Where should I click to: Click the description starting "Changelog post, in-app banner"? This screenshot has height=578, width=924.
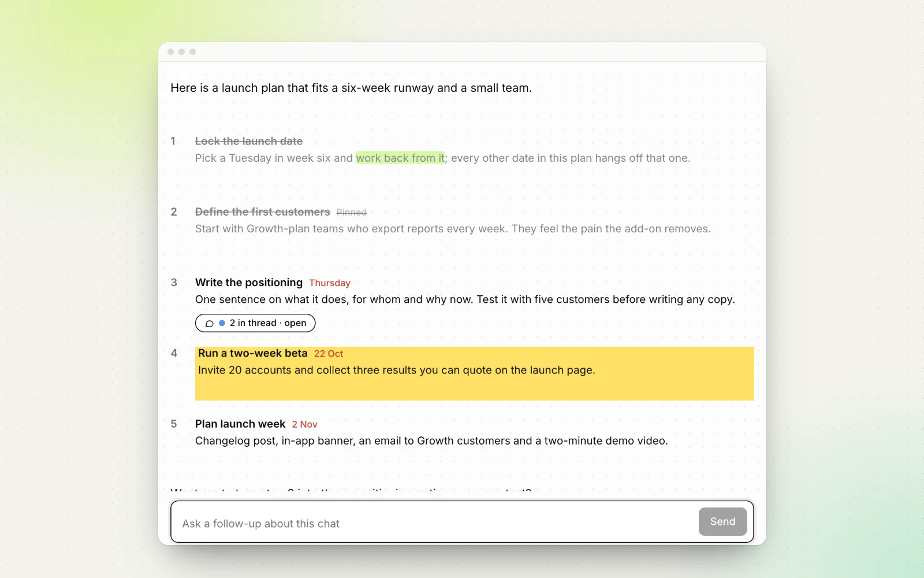click(x=431, y=440)
